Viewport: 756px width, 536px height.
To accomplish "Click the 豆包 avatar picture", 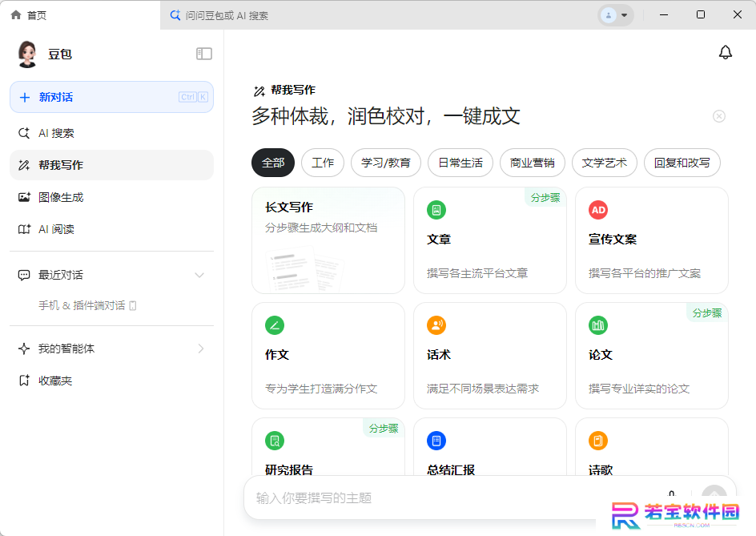I will [x=27, y=54].
